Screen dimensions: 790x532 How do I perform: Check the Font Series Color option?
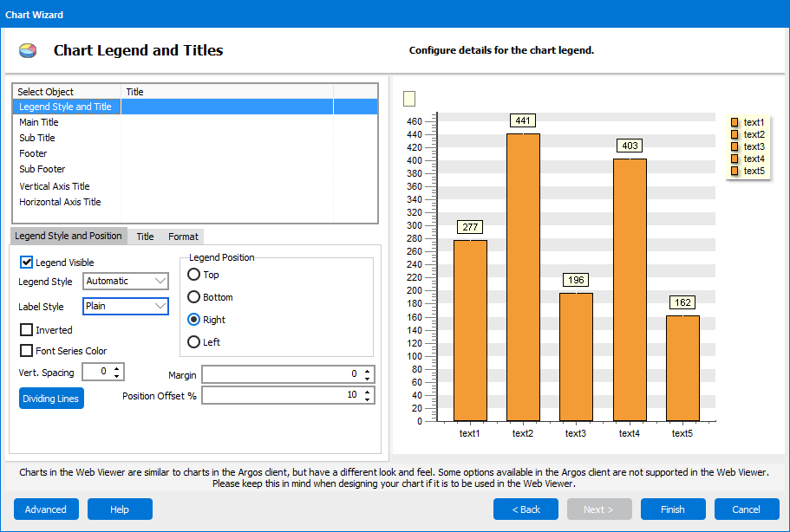pos(25,349)
